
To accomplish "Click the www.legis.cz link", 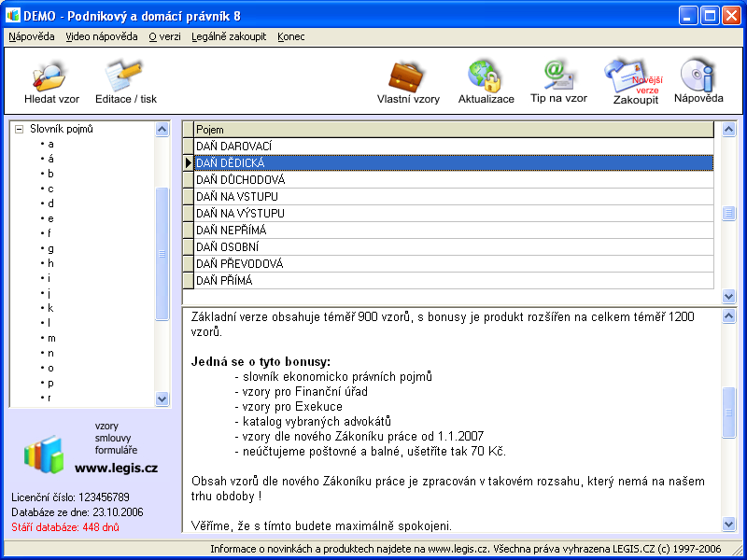I will [116, 468].
